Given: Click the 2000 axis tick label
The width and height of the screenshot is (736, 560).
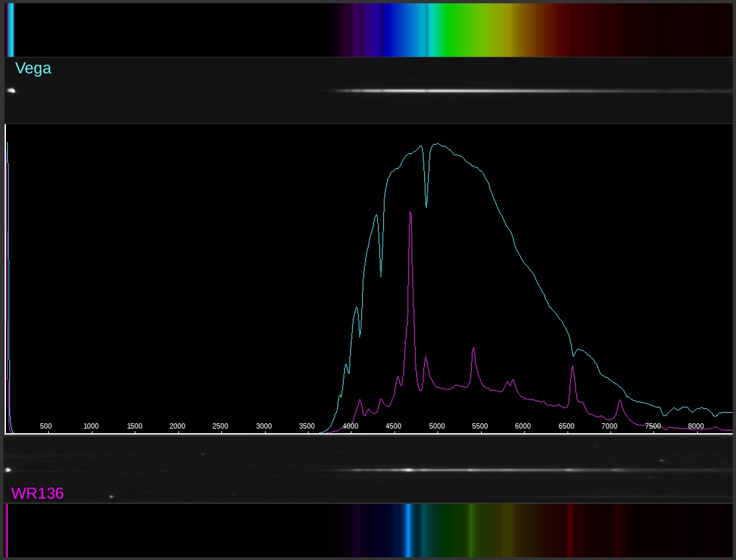Looking at the screenshot, I should (x=178, y=426).
